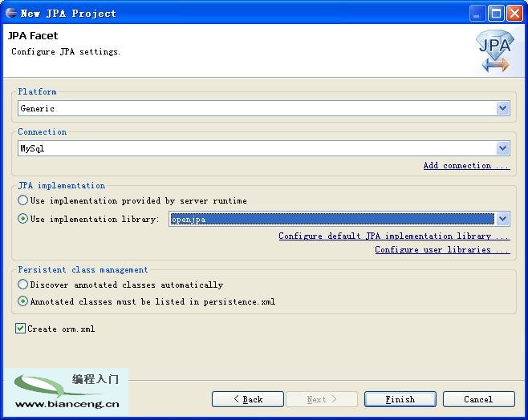Click the Eclipse icon in title bar
528x420 pixels.
(x=11, y=13)
